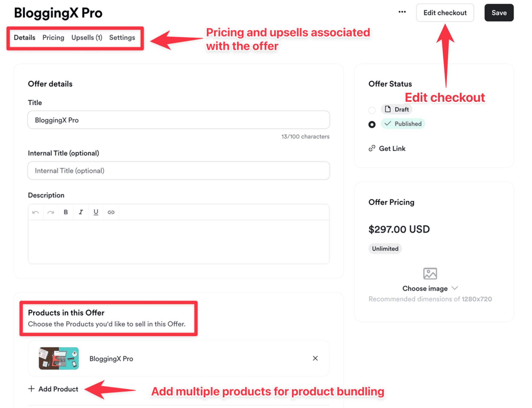Click the redo icon in description toolbar

coord(51,212)
